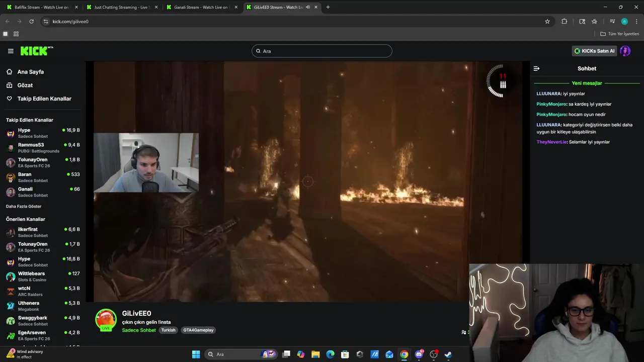Viewport: 644px width, 362px height.
Task: Click the GiLivEE0 streamer name
Action: tap(136, 313)
